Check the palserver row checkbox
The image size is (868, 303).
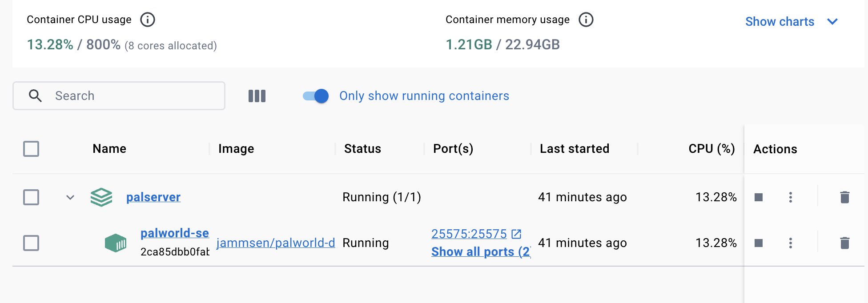click(31, 197)
